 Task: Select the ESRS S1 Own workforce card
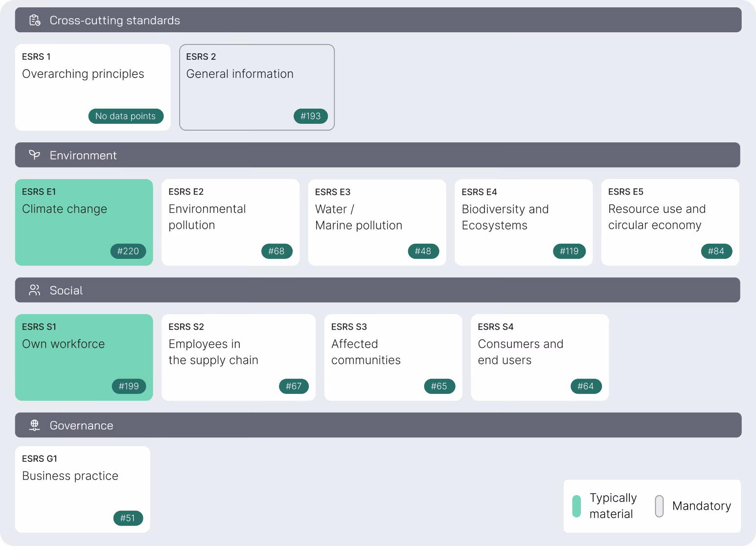coord(84,358)
